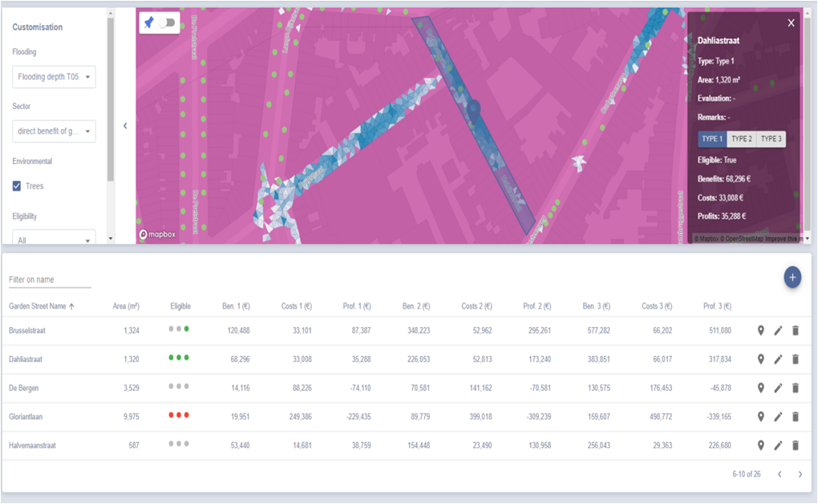
Task: Sort by Garden Street Name column
Action: 38,306
